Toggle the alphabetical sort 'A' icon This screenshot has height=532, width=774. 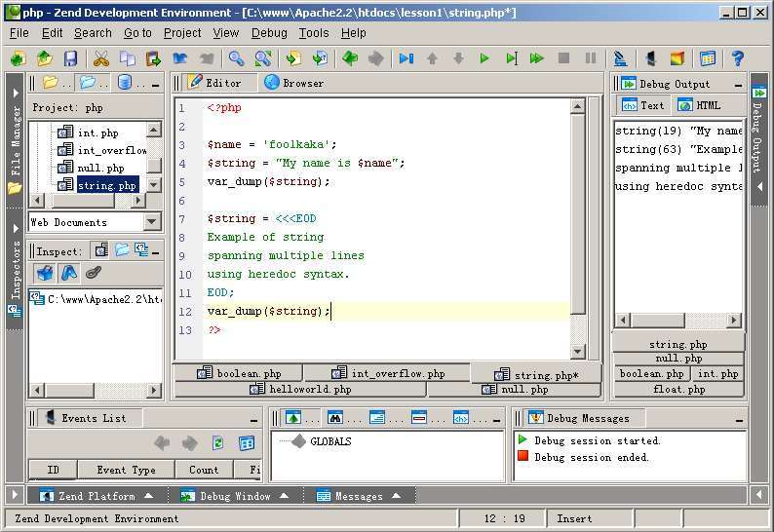pyautogui.click(x=69, y=273)
